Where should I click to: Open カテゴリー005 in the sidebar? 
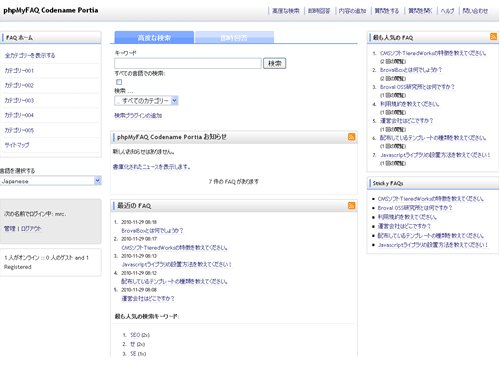[19, 130]
